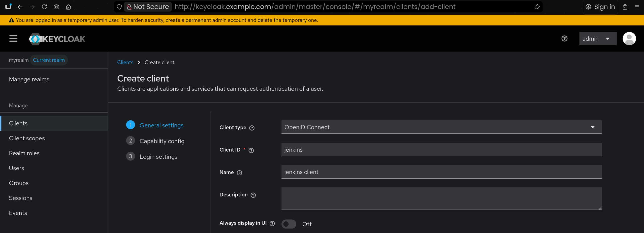Click the user avatar icon

pyautogui.click(x=629, y=39)
